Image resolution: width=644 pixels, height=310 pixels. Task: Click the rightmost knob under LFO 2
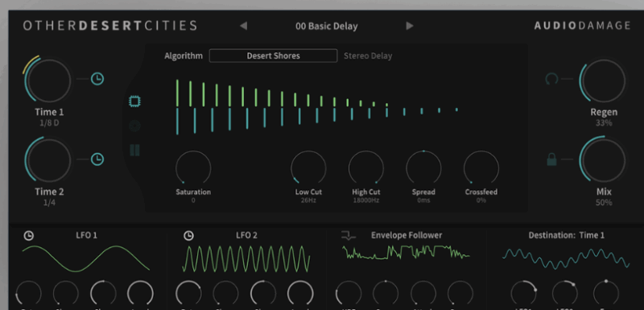click(x=300, y=294)
